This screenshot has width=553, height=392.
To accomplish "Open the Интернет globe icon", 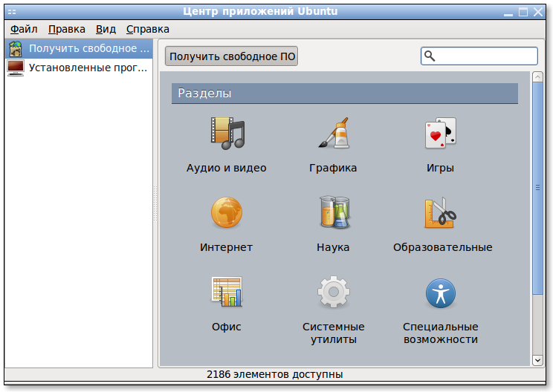I will click(227, 212).
